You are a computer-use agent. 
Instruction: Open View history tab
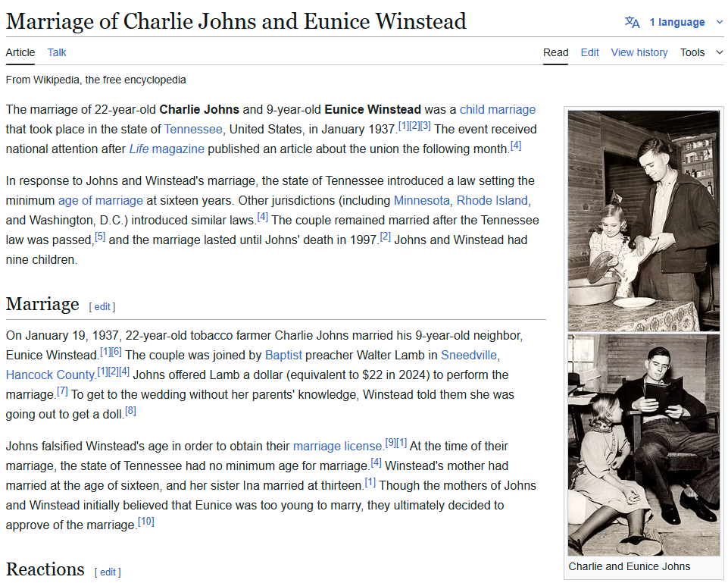(639, 52)
